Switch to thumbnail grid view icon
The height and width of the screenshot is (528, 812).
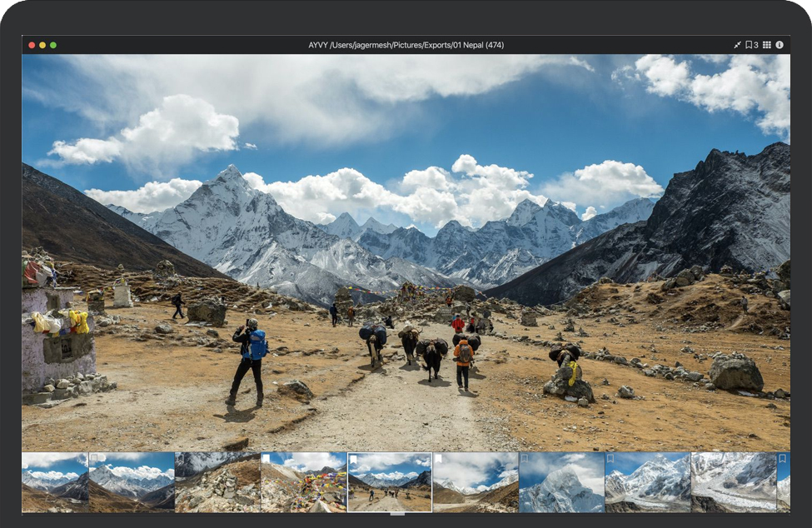767,45
